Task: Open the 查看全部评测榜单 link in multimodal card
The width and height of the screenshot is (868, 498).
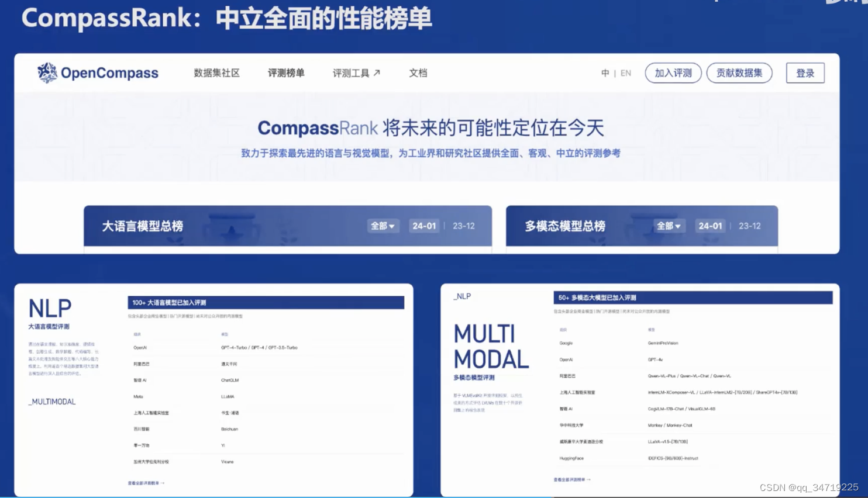Action: click(x=572, y=480)
